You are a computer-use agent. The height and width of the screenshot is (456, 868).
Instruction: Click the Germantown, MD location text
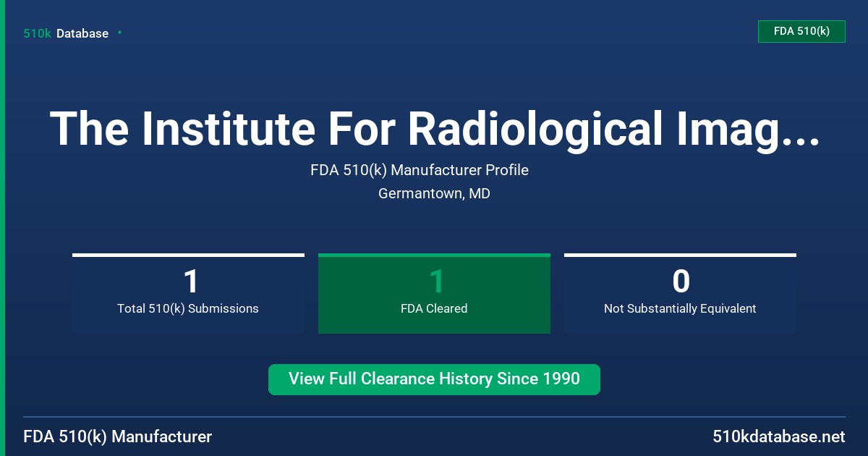pyautogui.click(x=434, y=194)
